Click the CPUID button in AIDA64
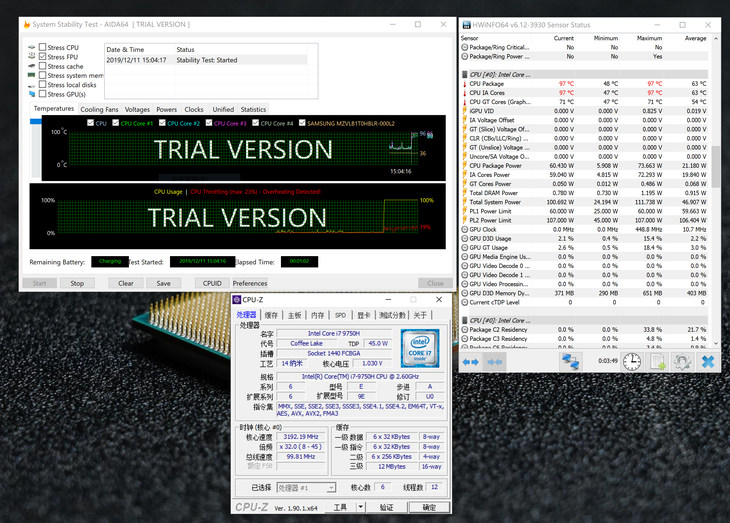 (212, 283)
